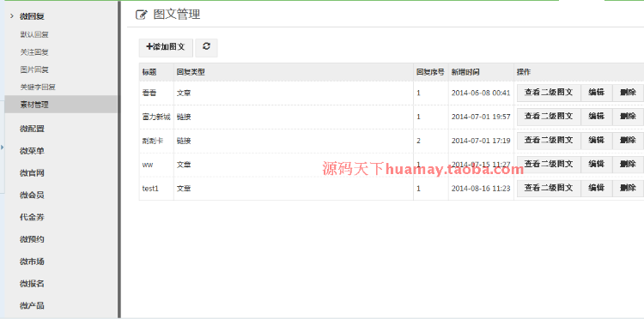Open the 代金券 menu
This screenshot has height=319, width=644.
pyautogui.click(x=32, y=217)
